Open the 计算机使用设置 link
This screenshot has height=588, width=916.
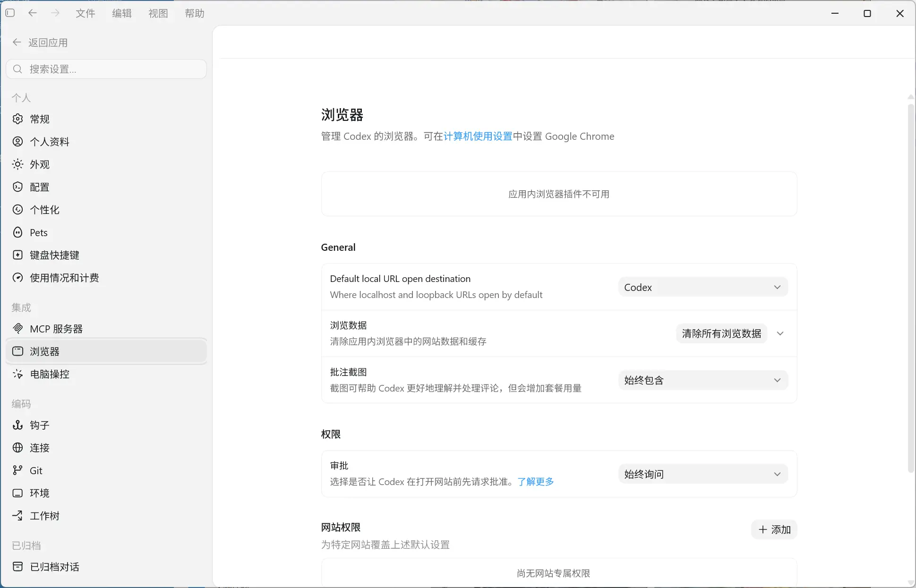tap(478, 136)
